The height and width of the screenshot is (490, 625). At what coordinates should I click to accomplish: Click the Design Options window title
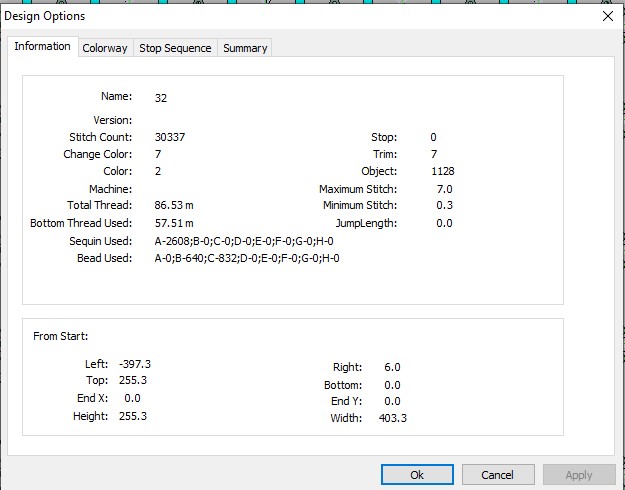[45, 16]
